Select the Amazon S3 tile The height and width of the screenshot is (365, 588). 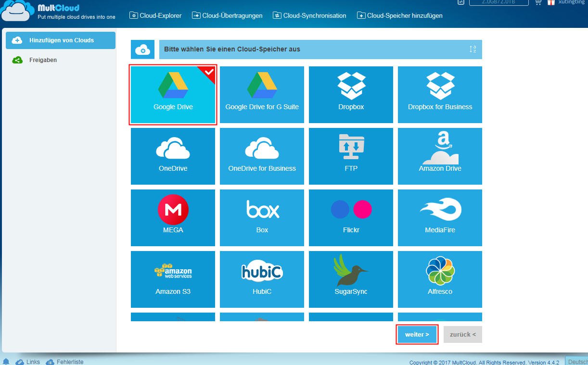[173, 279]
